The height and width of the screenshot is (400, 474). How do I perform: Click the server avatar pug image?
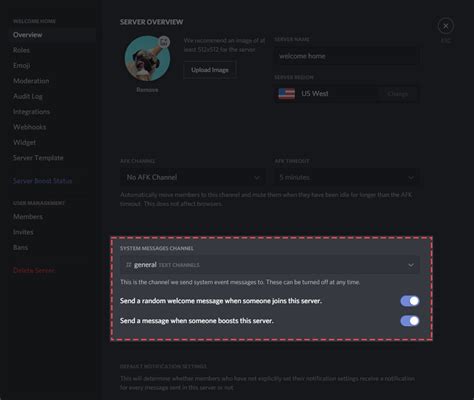tap(147, 59)
